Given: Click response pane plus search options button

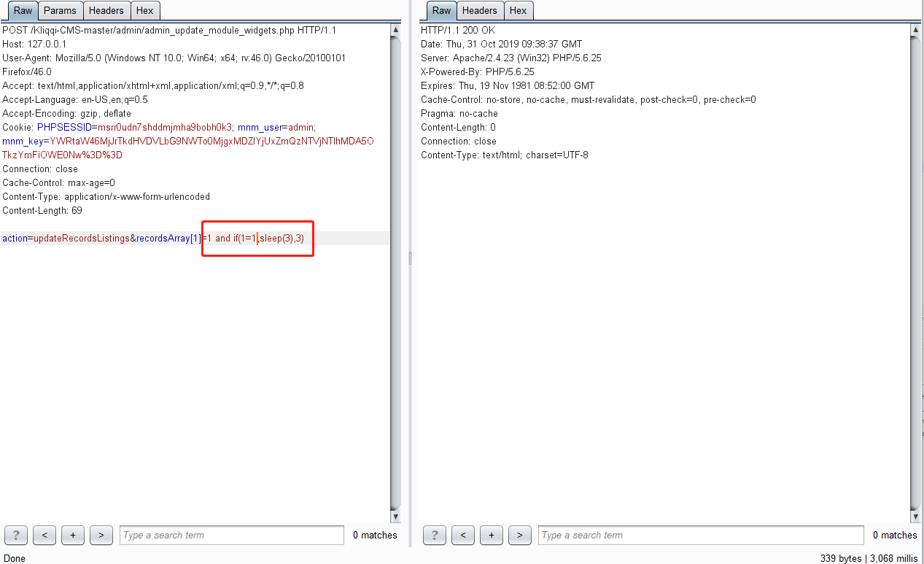Looking at the screenshot, I should 492,535.
